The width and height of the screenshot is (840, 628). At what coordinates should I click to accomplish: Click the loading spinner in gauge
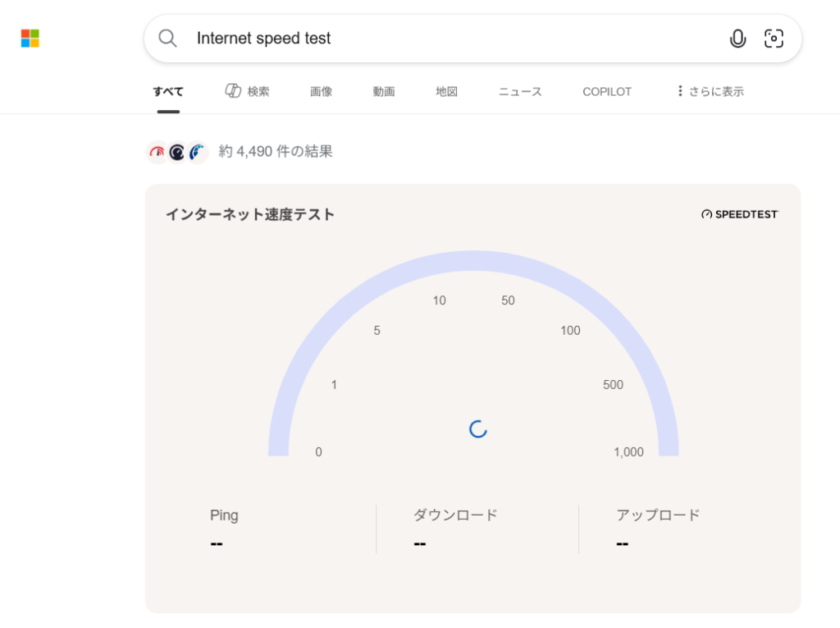[478, 429]
